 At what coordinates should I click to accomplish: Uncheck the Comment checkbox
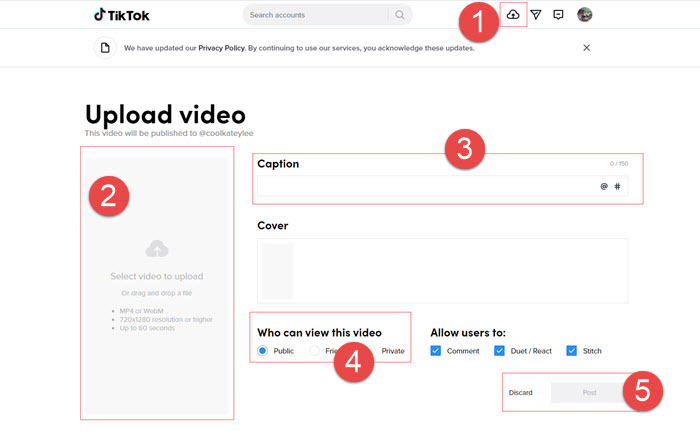tap(437, 351)
